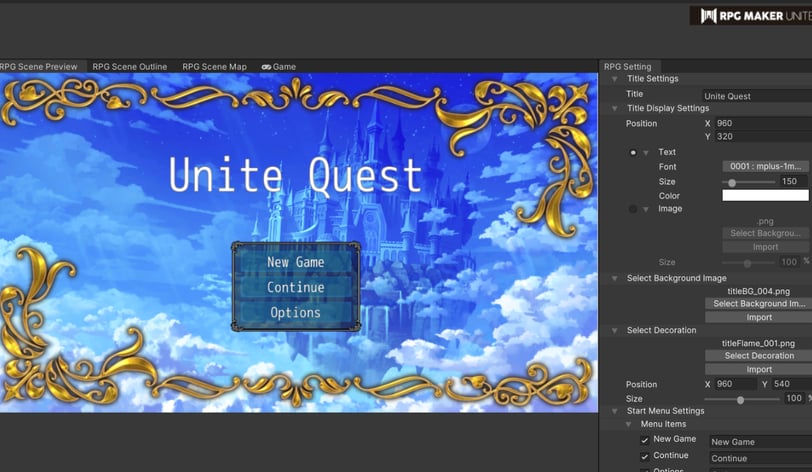Switch to the RPG Scene Outline tab
812x472 pixels.
coord(129,67)
